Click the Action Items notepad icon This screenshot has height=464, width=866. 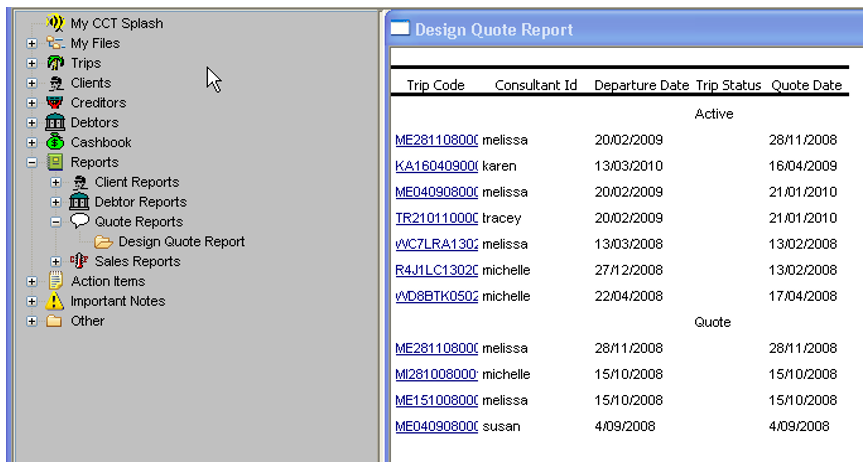pos(55,281)
